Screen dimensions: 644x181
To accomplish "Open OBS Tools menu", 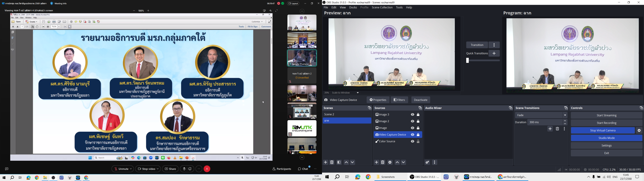I will point(399,8).
